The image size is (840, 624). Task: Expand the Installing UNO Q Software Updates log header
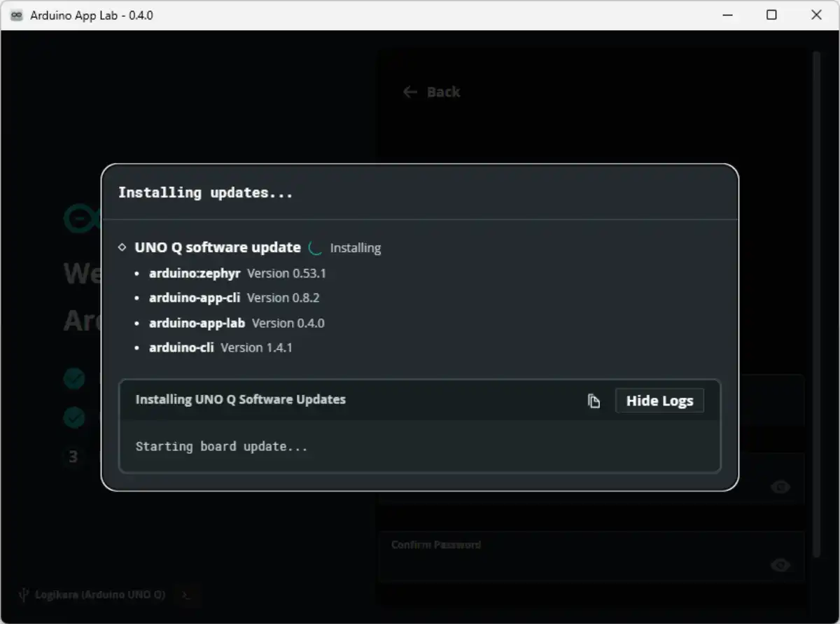click(240, 400)
